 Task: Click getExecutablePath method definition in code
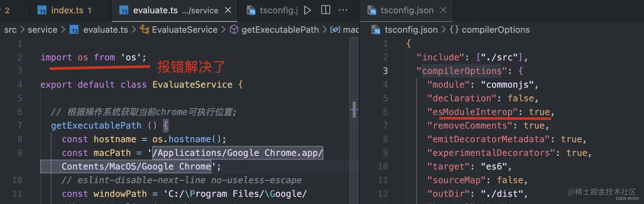point(96,125)
